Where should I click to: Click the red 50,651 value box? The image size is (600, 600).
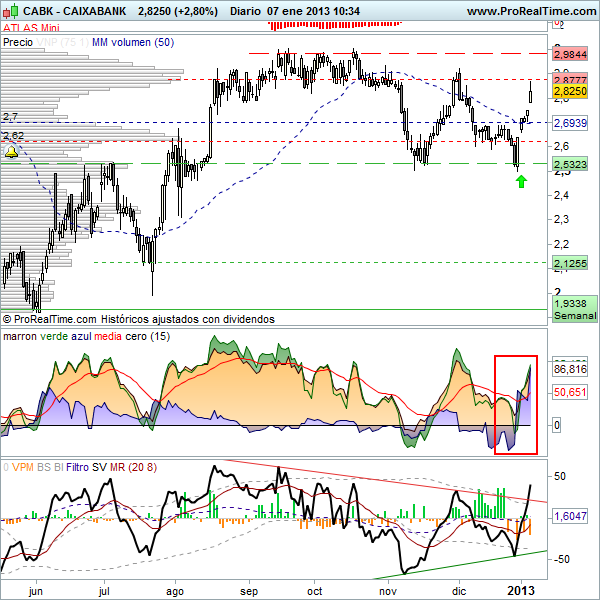(x=570, y=392)
